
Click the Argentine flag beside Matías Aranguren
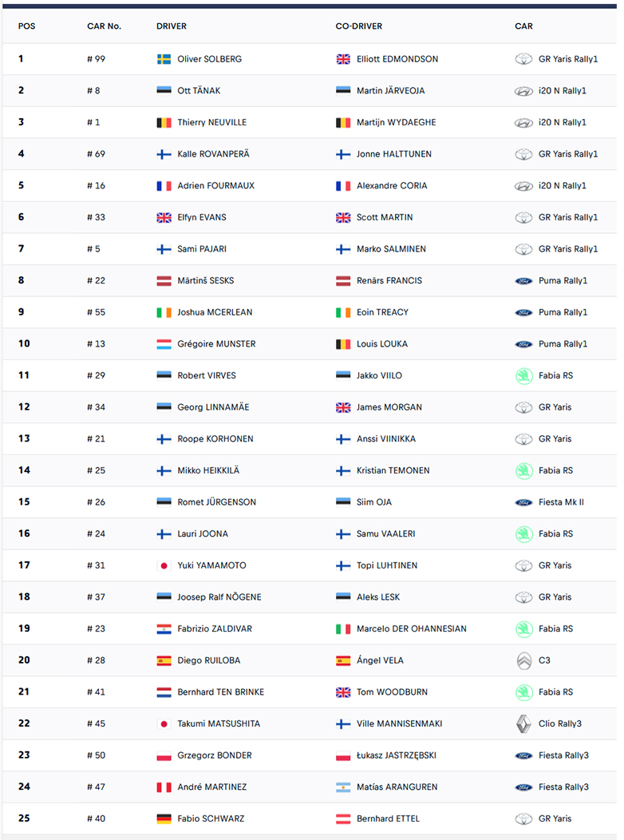click(343, 787)
